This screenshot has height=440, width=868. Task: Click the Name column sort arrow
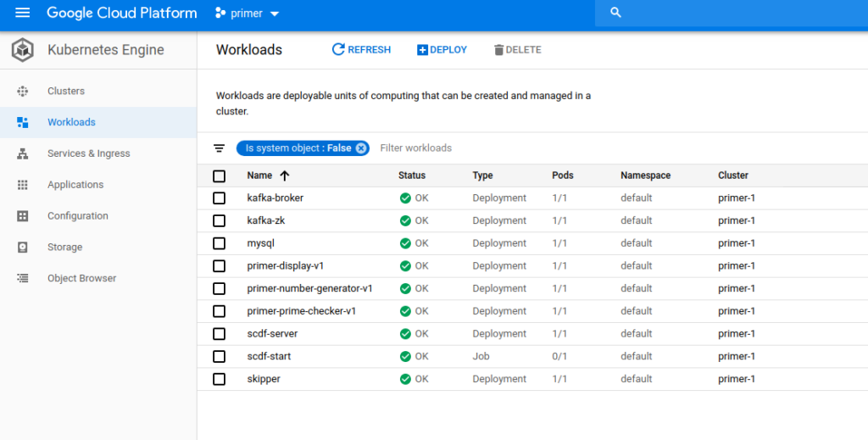point(285,176)
